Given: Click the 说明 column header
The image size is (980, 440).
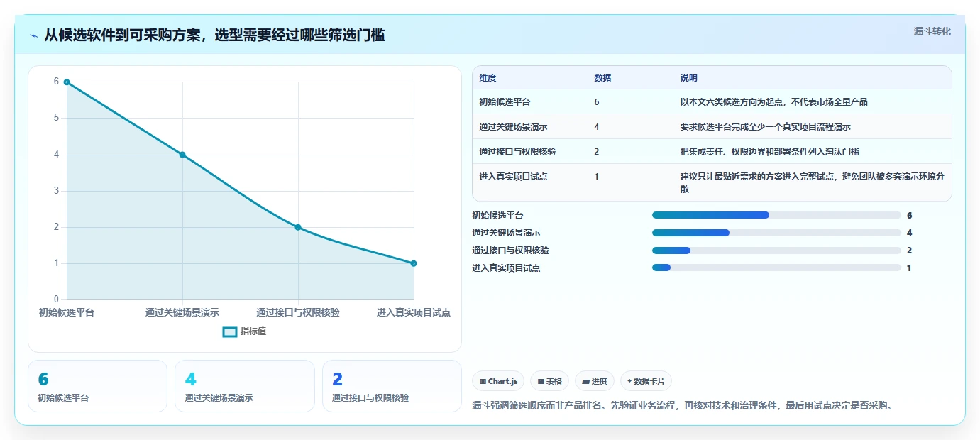Looking at the screenshot, I should coord(689,78).
